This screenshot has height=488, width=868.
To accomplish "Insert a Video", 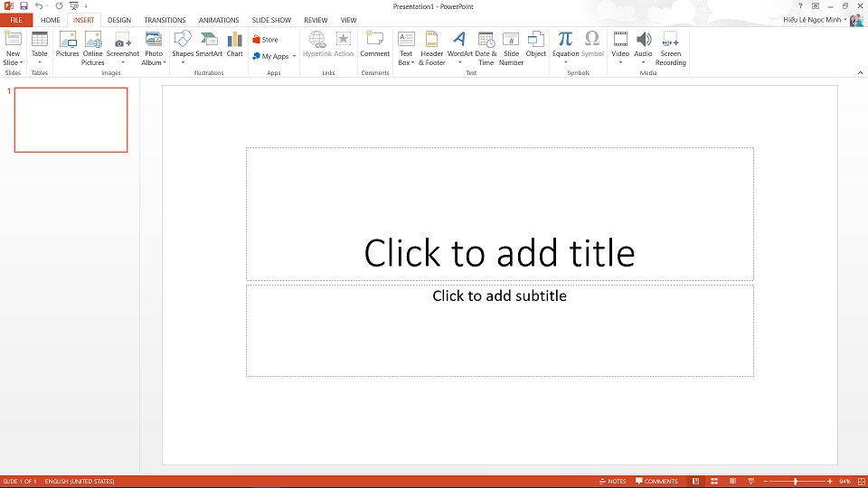I will tap(620, 48).
